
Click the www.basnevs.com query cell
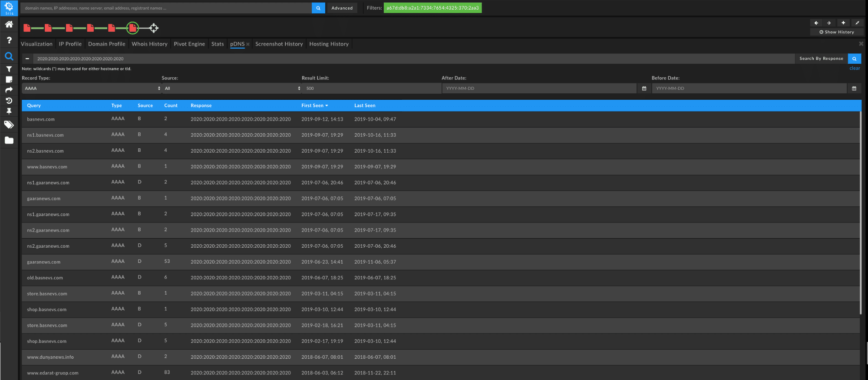pyautogui.click(x=47, y=167)
